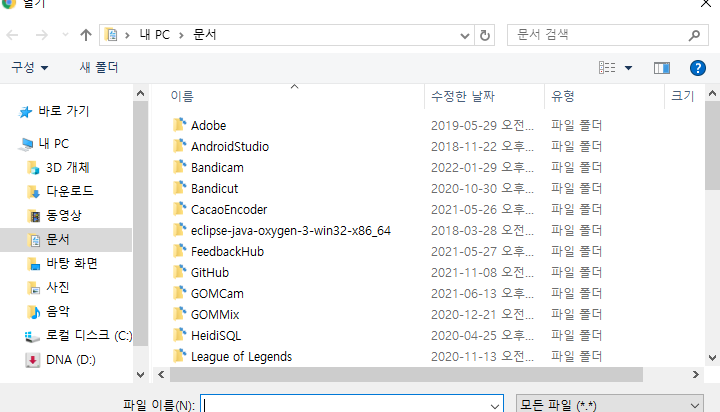This screenshot has width=720, height=412.
Task: Open recent locations dropdown arrow
Action: click(x=65, y=35)
